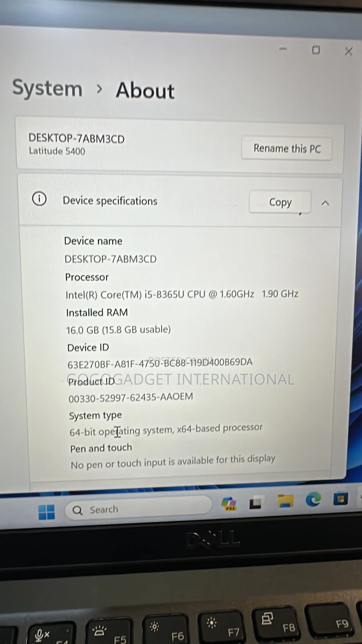362x644 pixels.
Task: Go back to System in breadcrumb
Action: pyautogui.click(x=48, y=88)
